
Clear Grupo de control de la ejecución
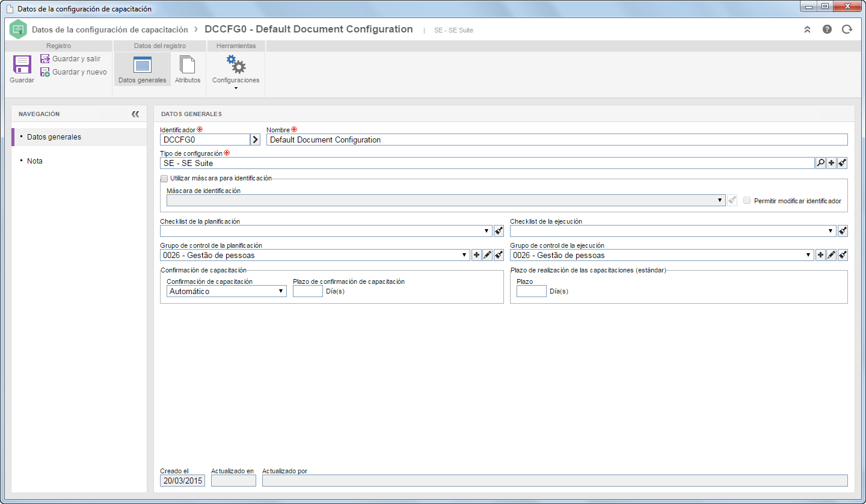click(843, 255)
